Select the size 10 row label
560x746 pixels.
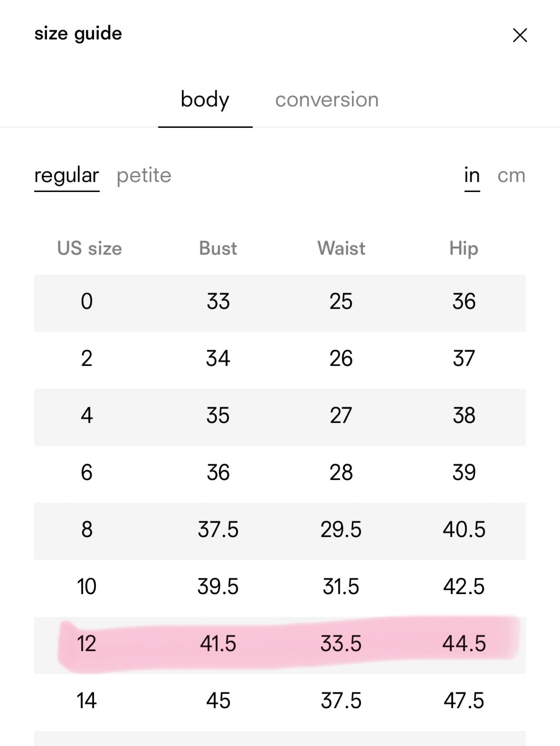(87, 586)
